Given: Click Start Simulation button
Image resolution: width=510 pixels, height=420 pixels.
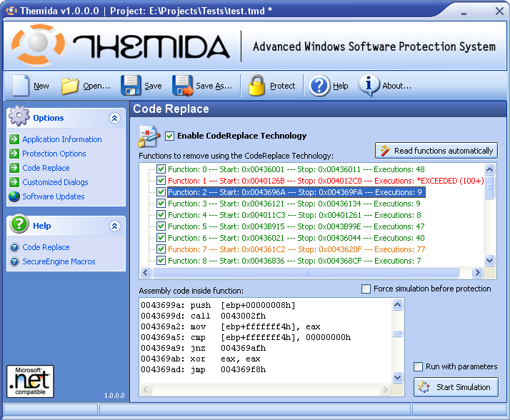Looking at the screenshot, I should 456,387.
